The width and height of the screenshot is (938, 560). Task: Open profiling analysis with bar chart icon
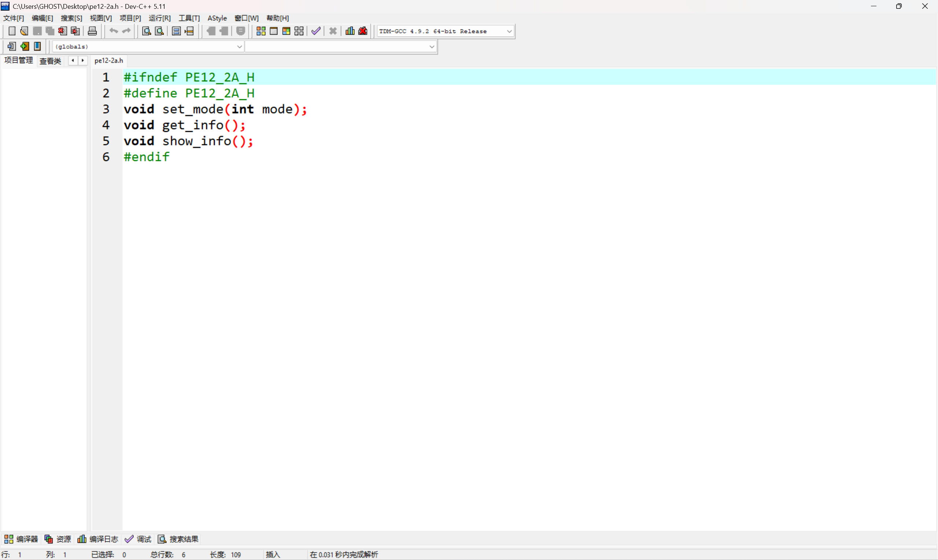point(349,31)
